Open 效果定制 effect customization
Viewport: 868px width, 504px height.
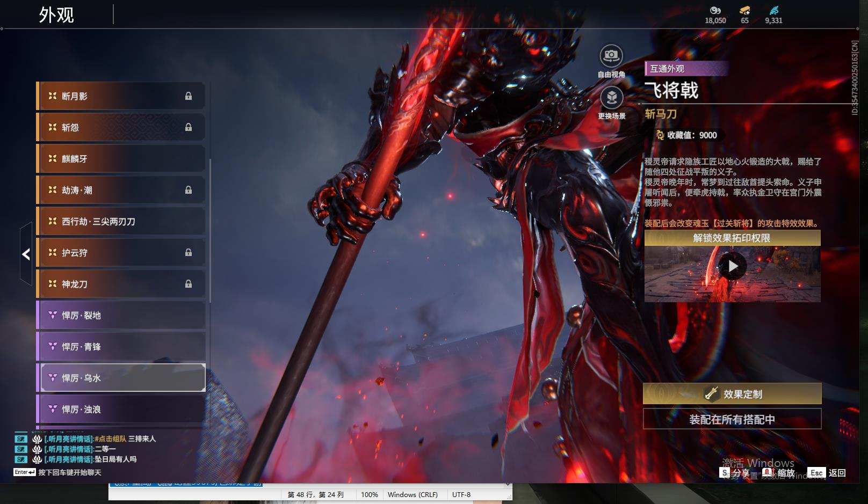[732, 394]
